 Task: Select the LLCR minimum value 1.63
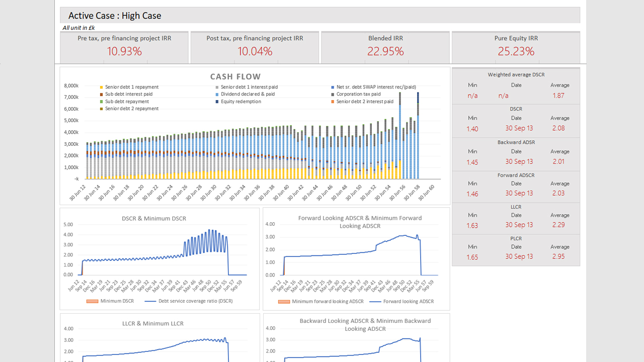[x=472, y=226]
